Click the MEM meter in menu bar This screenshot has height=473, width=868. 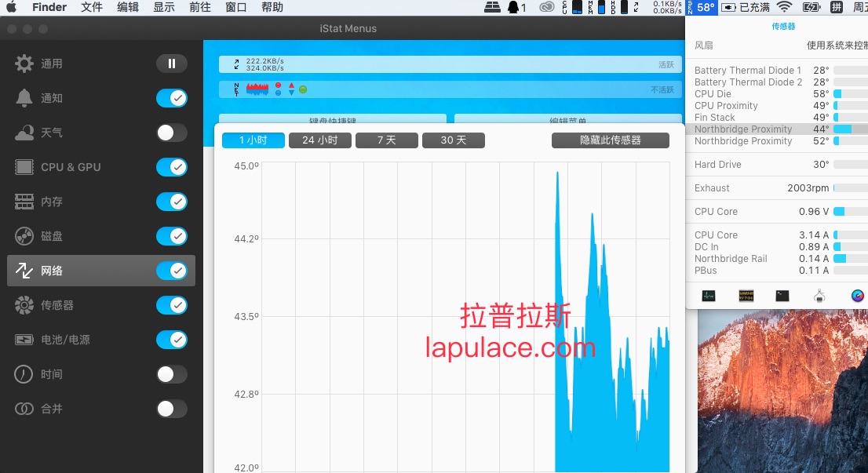coord(596,7)
